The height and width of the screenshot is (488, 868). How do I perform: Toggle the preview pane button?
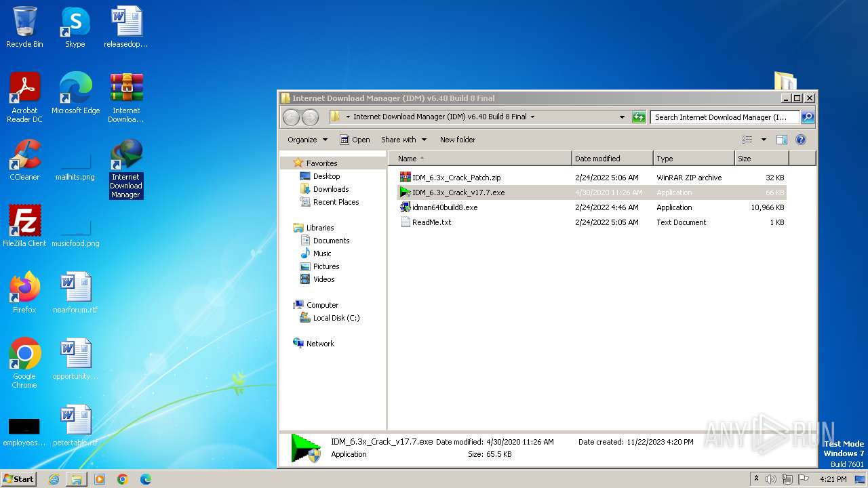click(x=781, y=140)
